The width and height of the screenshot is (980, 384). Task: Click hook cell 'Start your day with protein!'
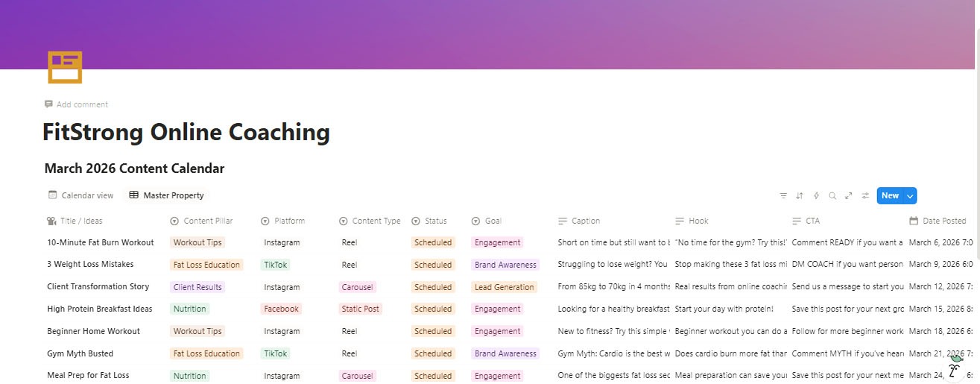723,309
